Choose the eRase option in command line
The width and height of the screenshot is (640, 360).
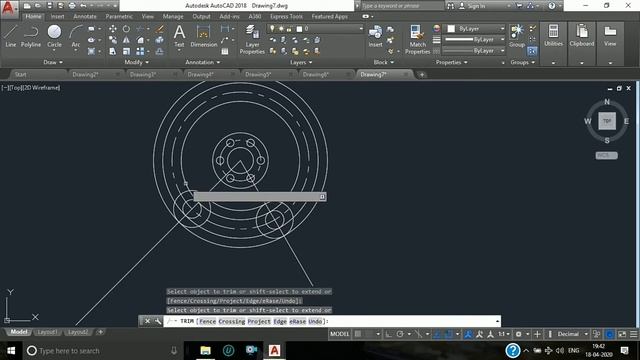tap(298, 322)
